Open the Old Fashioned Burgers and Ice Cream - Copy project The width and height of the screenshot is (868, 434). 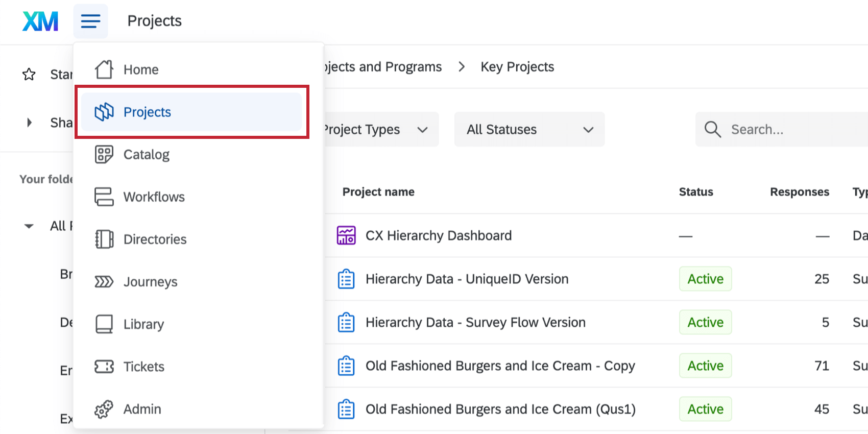pos(500,366)
